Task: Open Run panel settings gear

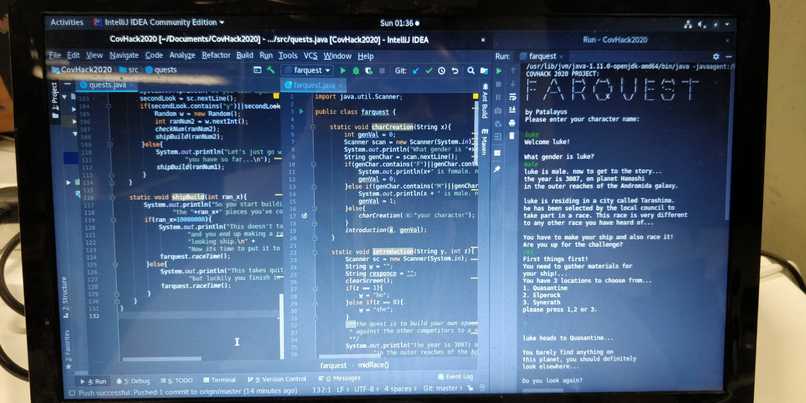Action: pos(716,56)
